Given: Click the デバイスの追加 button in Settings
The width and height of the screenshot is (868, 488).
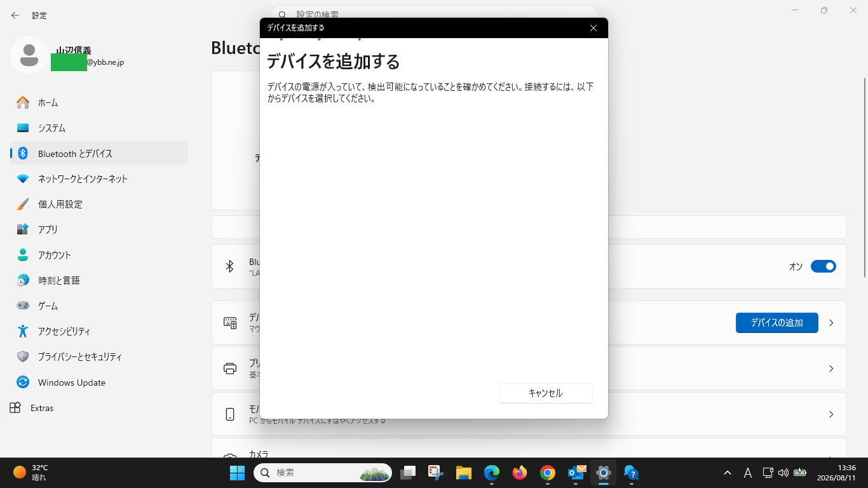Looking at the screenshot, I should point(776,323).
